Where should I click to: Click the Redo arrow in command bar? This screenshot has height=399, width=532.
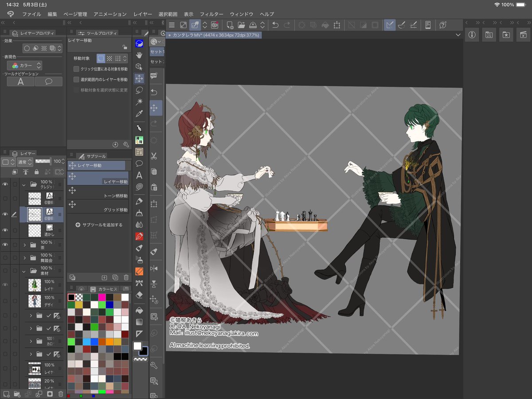click(287, 25)
